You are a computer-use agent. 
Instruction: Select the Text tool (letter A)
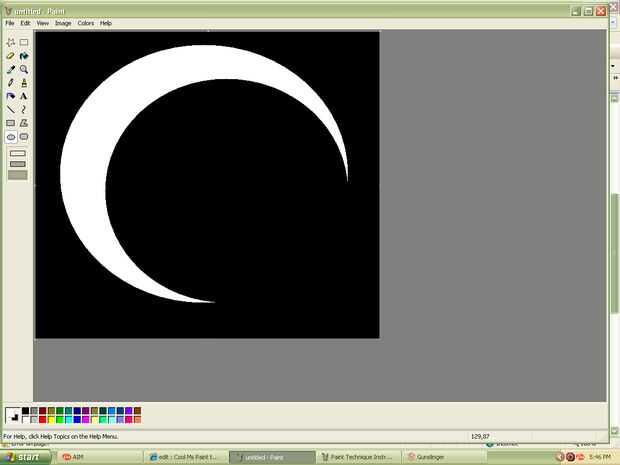(24, 96)
